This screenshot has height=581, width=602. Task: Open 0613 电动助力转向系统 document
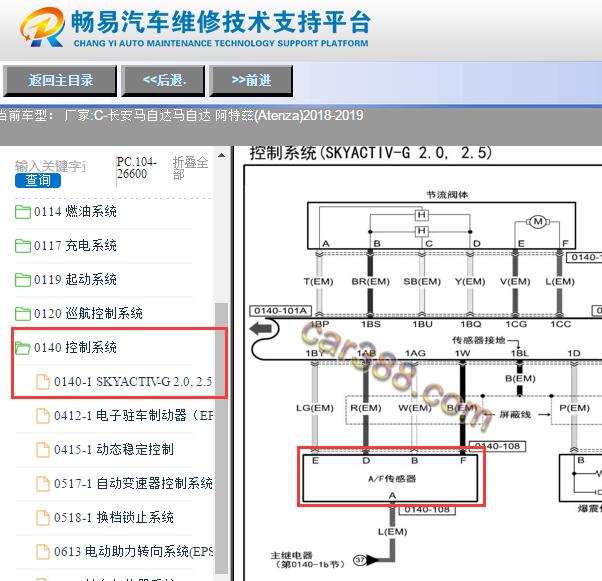133,551
